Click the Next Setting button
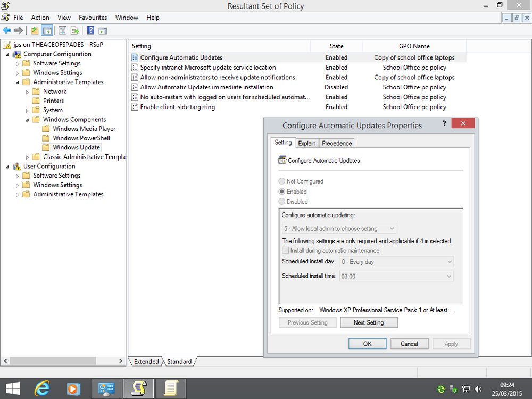This screenshot has height=399, width=532. tap(369, 323)
